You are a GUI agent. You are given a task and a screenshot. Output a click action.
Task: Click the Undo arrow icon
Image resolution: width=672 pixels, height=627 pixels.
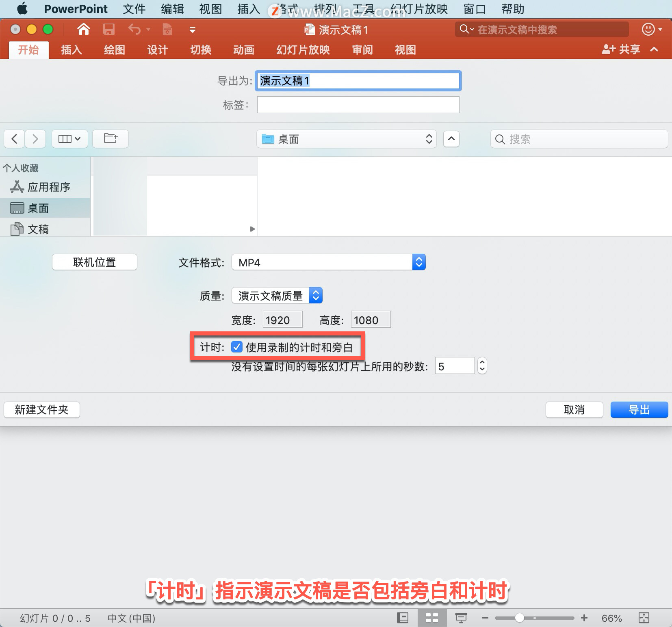click(x=134, y=29)
